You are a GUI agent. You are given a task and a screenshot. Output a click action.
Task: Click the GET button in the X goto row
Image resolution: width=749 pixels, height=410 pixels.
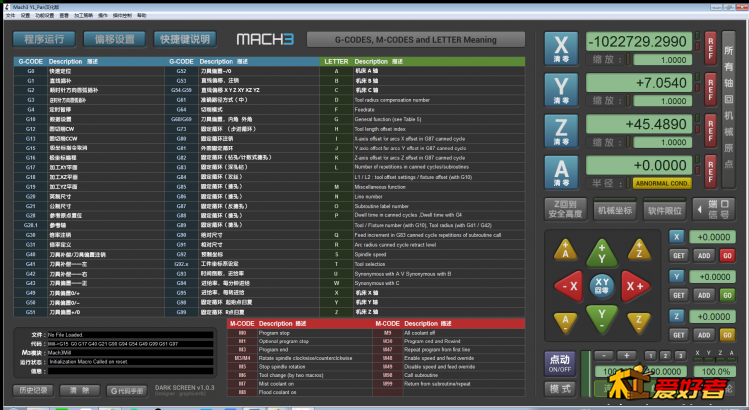(x=679, y=256)
